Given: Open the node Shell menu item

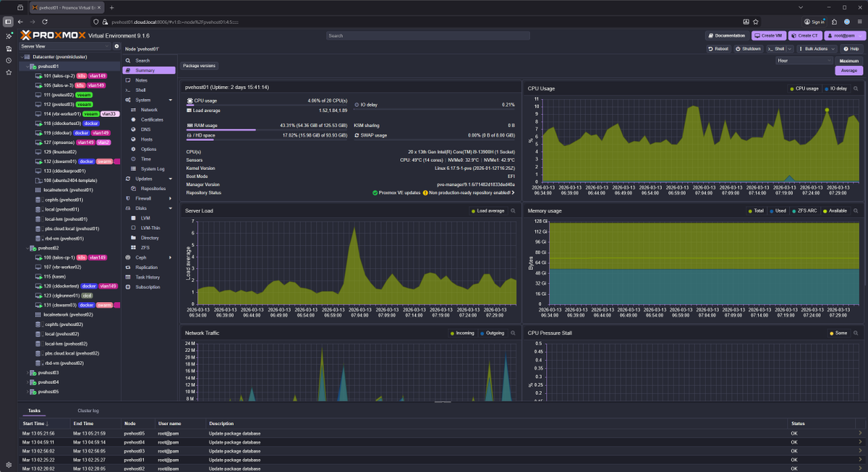Looking at the screenshot, I should (148, 90).
